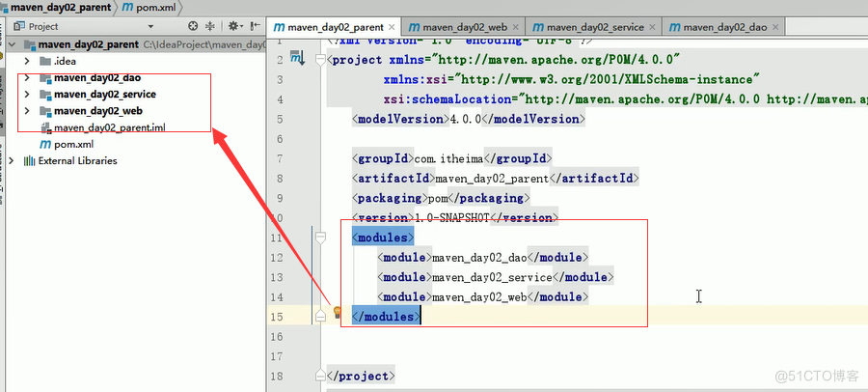
Task: Close the maven_day02_web editor tab
Action: [x=516, y=27]
